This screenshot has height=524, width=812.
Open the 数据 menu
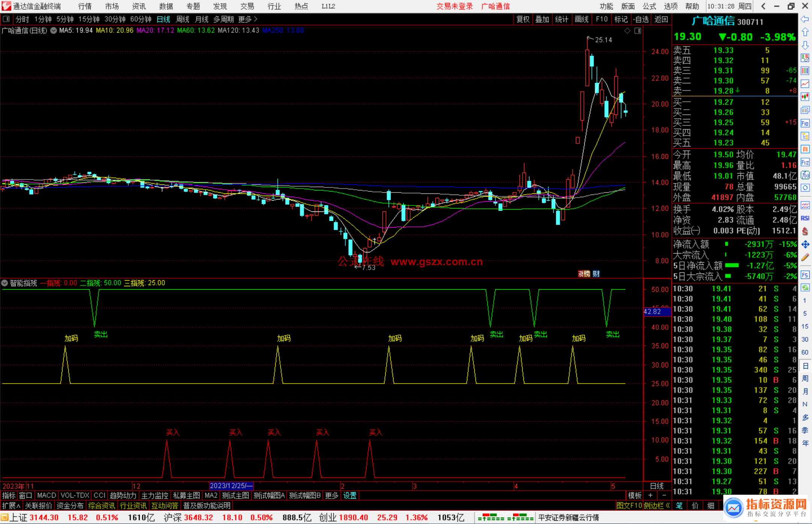[166, 6]
